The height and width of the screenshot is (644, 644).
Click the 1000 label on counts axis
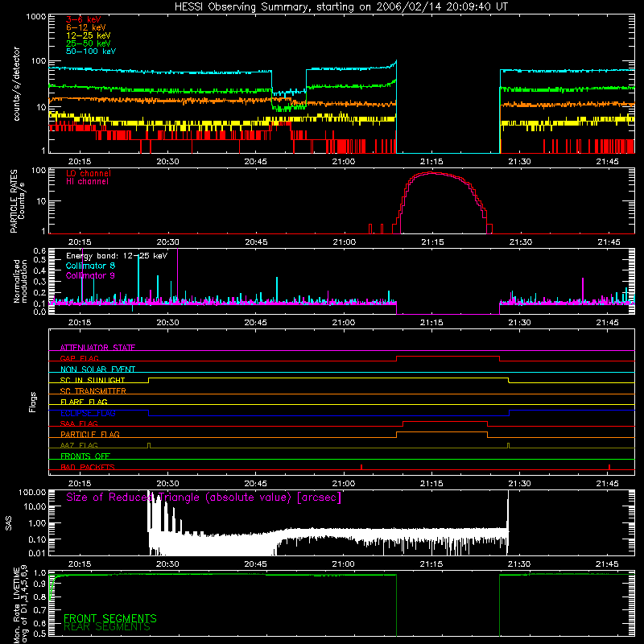point(35,17)
